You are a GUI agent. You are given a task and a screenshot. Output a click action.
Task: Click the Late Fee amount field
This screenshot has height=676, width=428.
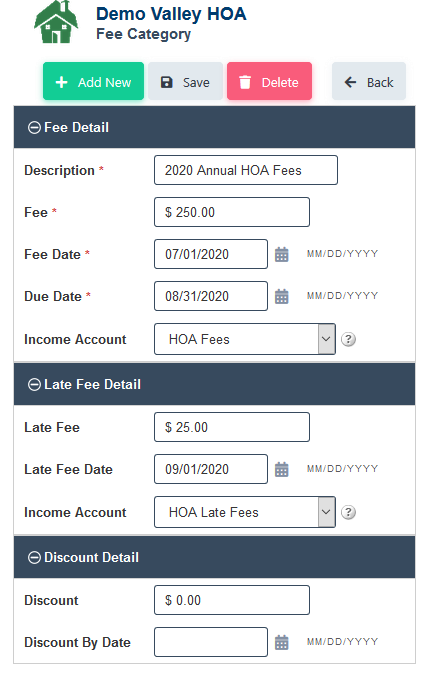pos(232,427)
